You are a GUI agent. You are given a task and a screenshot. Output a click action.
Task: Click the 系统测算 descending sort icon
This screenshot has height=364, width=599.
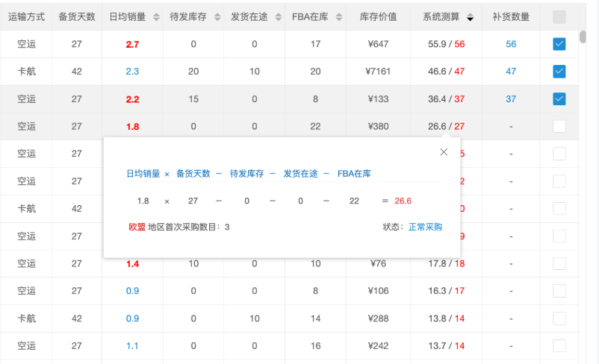pyautogui.click(x=470, y=17)
